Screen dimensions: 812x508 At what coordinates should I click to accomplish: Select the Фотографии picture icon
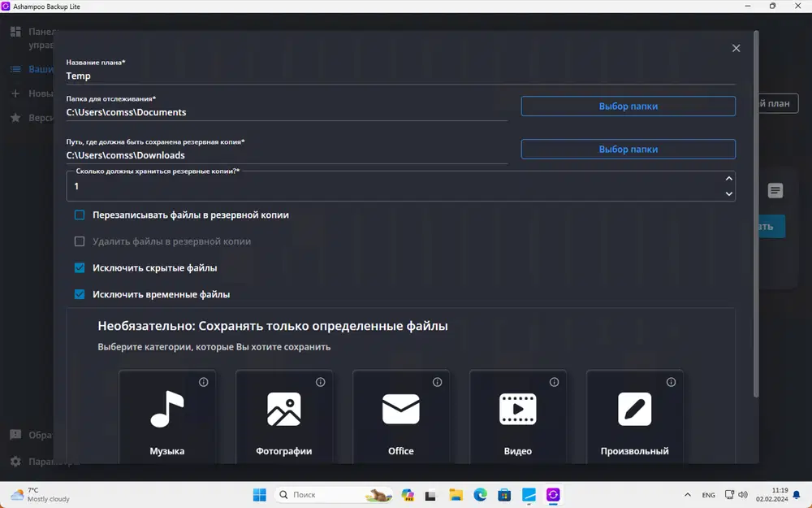point(283,409)
